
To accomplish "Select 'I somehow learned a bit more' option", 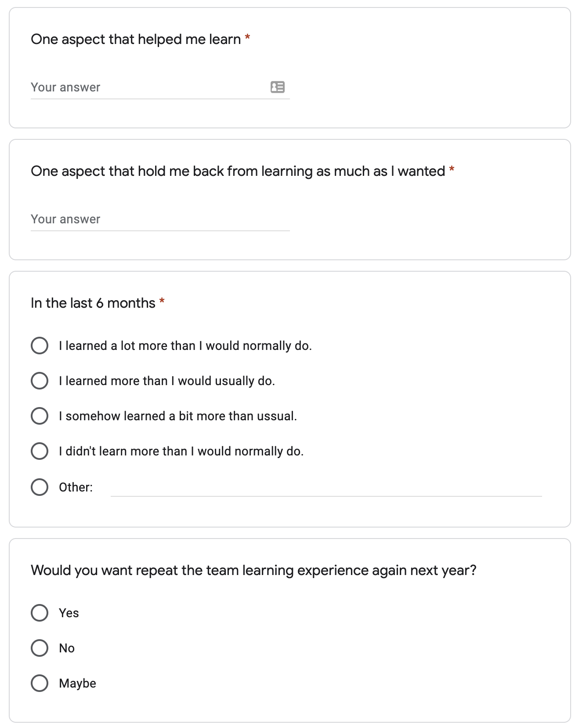I will pos(40,416).
